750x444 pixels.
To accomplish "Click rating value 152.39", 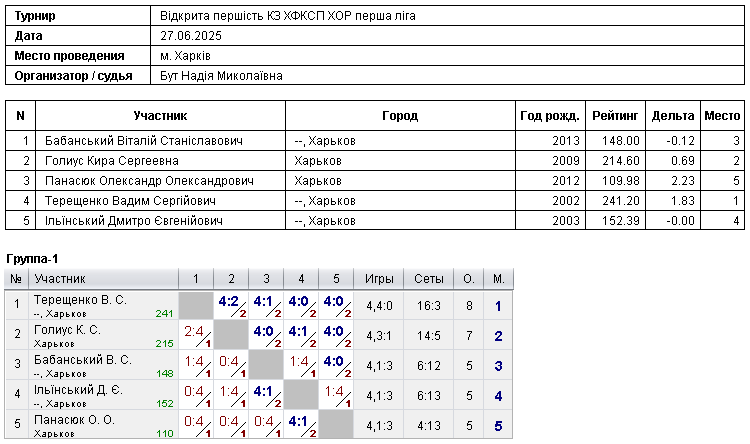I will [x=621, y=221].
